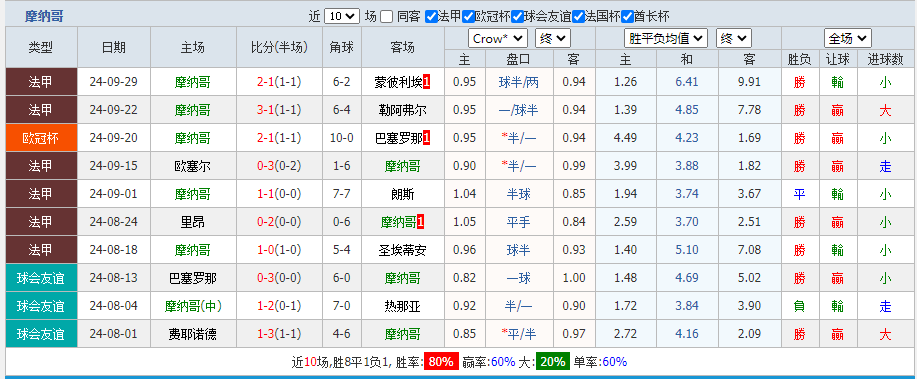Click the 赢率 60% value

click(x=503, y=361)
